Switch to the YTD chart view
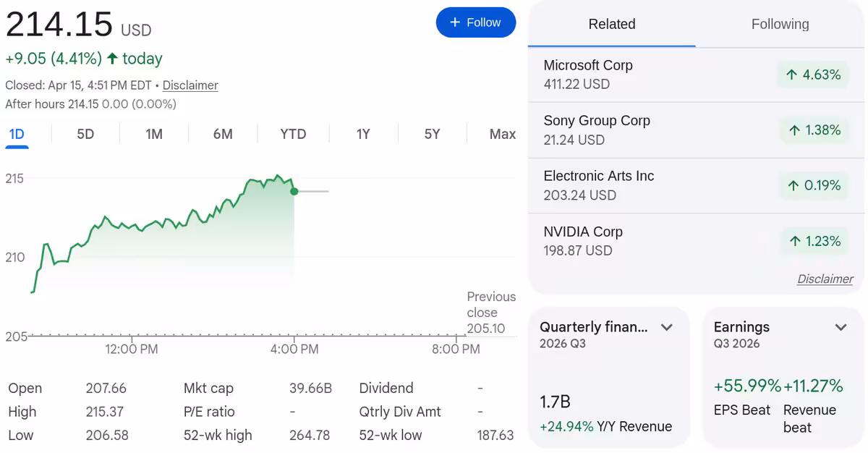Image resolution: width=868 pixels, height=453 pixels. point(293,134)
